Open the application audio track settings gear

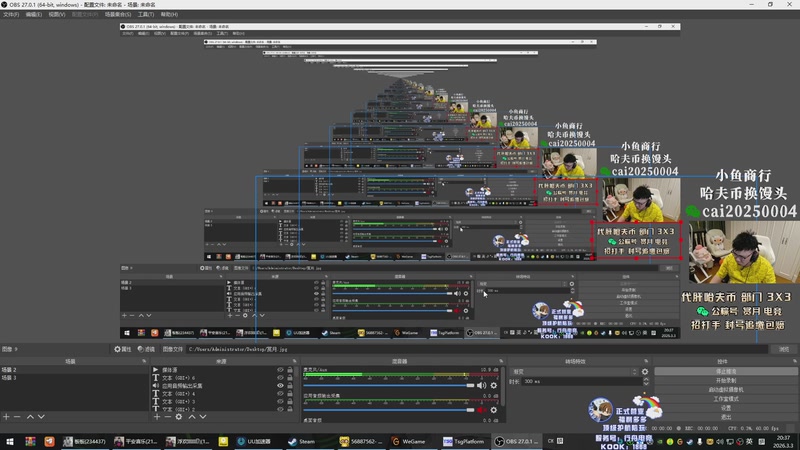pos(494,410)
